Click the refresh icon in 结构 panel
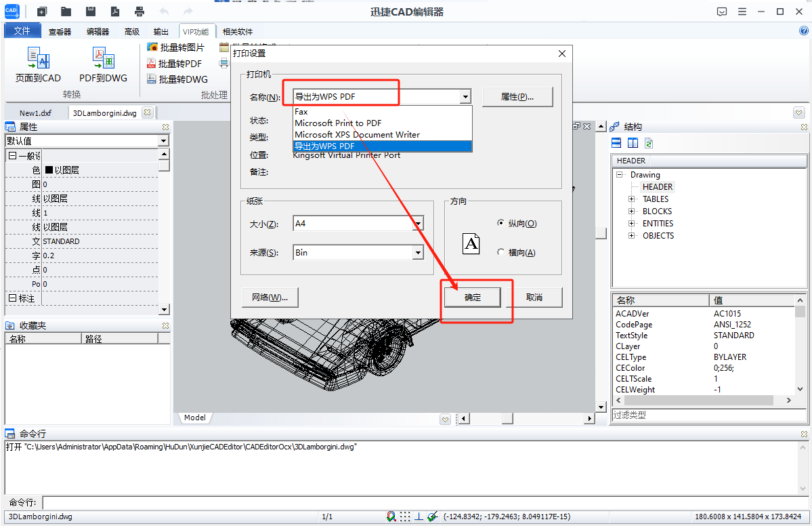The height and width of the screenshot is (526, 812). pyautogui.click(x=649, y=143)
